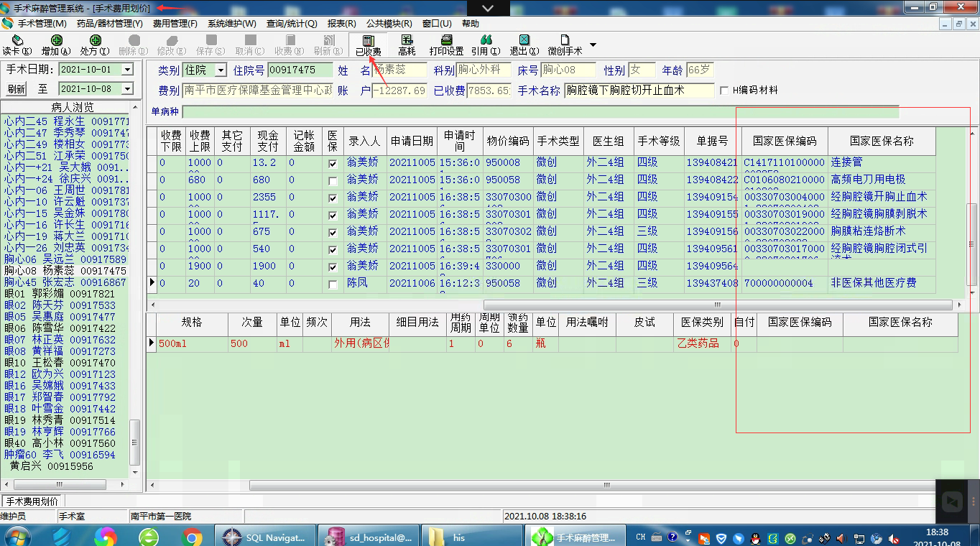Click the greyed 修改 modify toolbar icon

click(172, 45)
